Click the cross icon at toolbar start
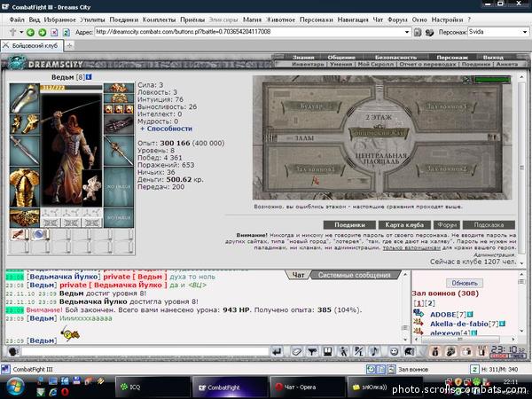 pos(12,32)
